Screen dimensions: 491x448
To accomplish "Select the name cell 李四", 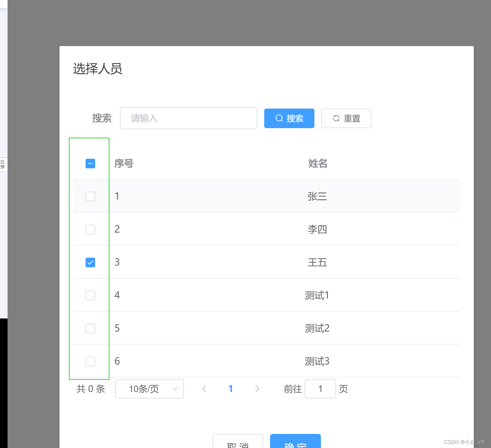I will coord(317,229).
